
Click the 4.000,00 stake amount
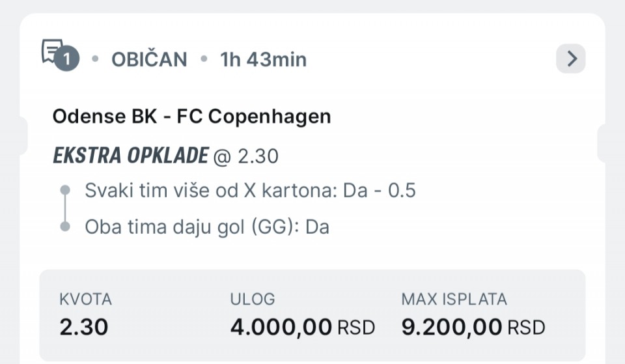[x=281, y=327]
